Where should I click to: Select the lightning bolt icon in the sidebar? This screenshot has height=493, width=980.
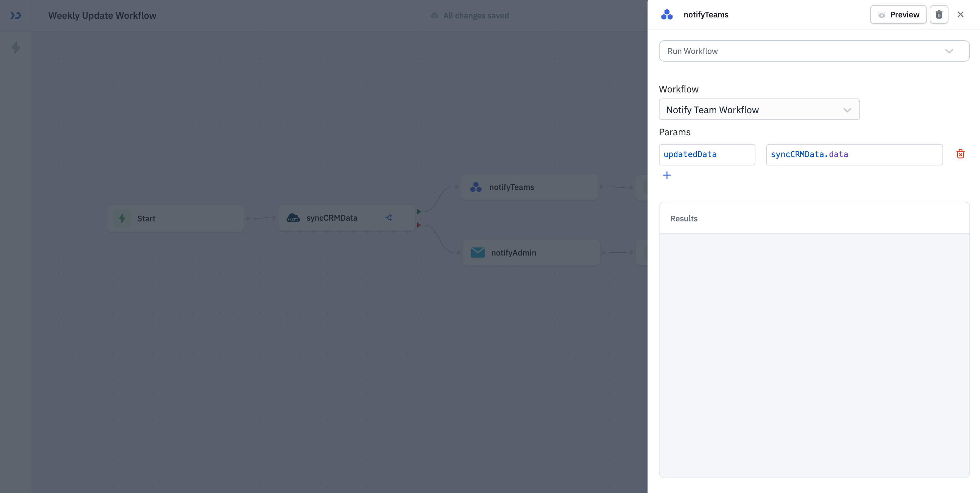tap(16, 48)
